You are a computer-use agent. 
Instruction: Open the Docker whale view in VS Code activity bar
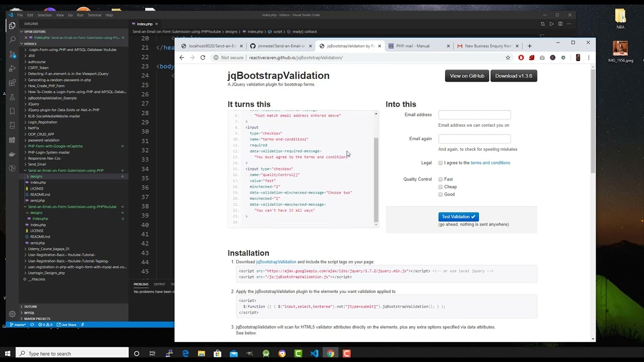12,154
